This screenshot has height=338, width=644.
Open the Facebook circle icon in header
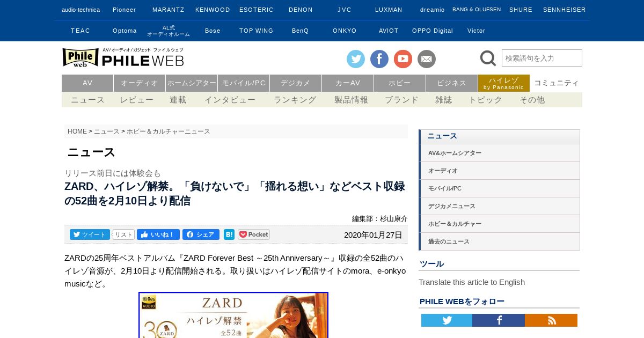coord(379,59)
